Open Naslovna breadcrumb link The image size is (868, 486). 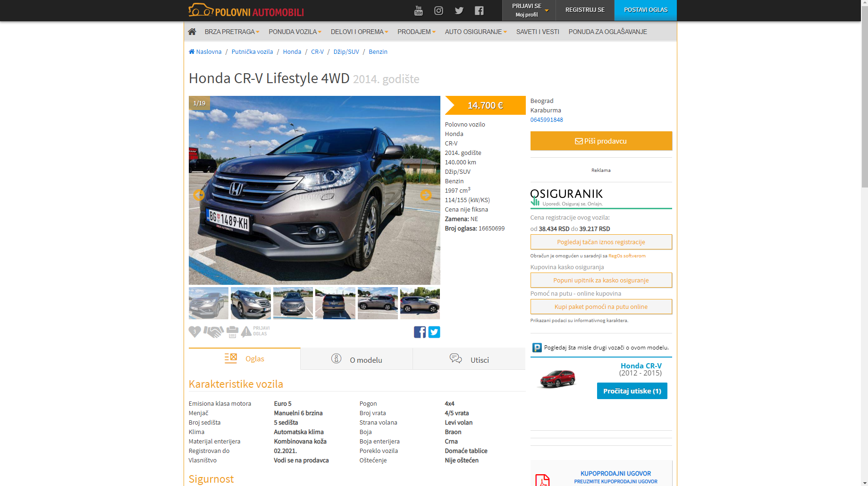(205, 51)
